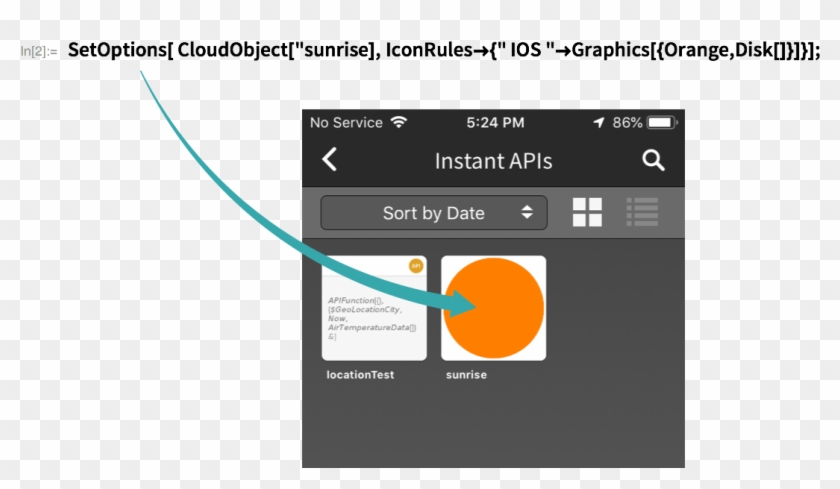Screen dimensions: 840x489
Task: Tap the 5:24 PM clock
Action: point(495,123)
